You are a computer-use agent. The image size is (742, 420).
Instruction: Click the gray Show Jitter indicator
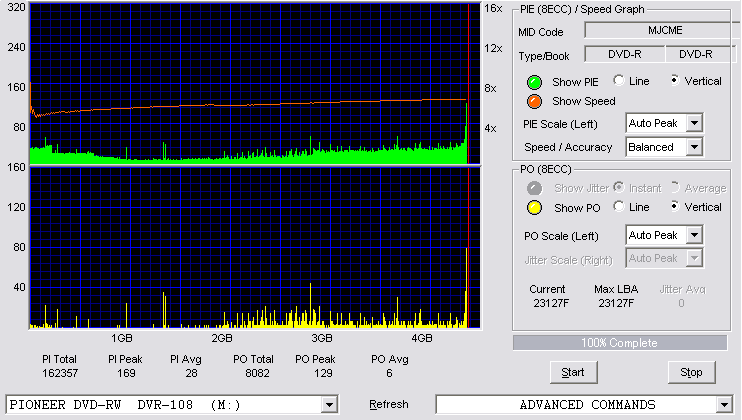pos(536,188)
